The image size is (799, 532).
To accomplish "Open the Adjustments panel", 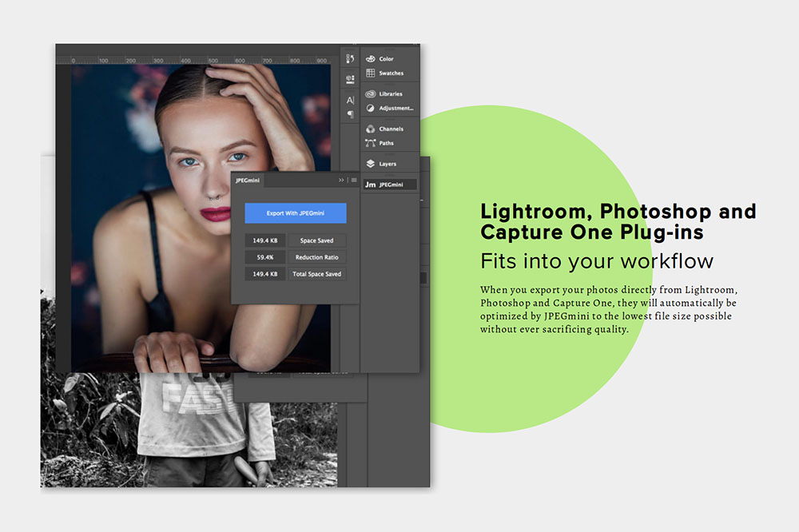I will [x=395, y=109].
